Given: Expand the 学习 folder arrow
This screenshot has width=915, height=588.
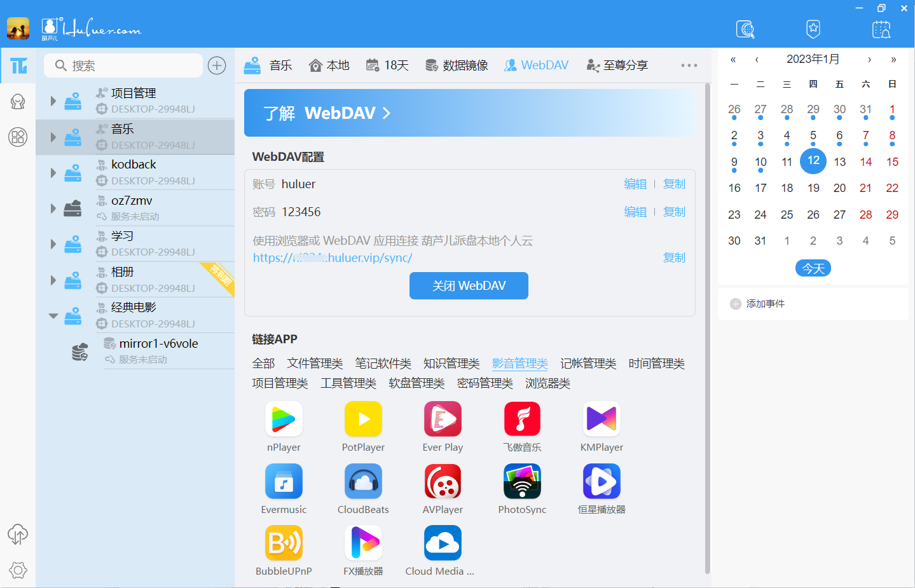Looking at the screenshot, I should 53,244.
